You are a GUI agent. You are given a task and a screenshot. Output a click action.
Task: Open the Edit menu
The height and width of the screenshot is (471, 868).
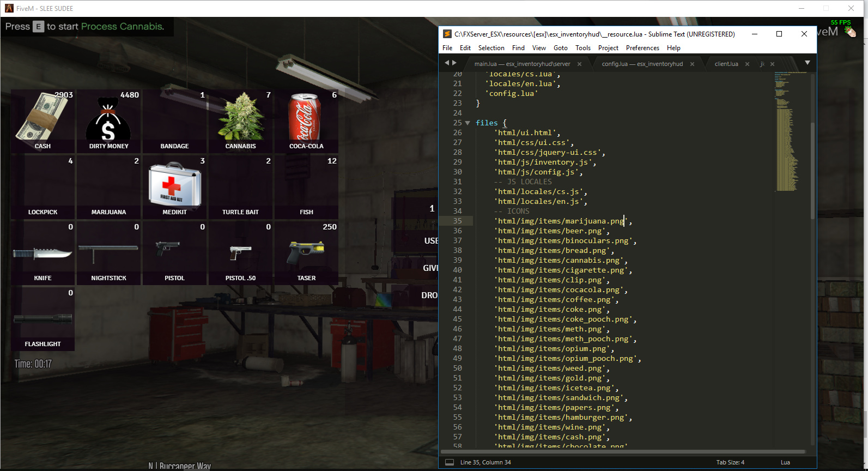click(465, 48)
